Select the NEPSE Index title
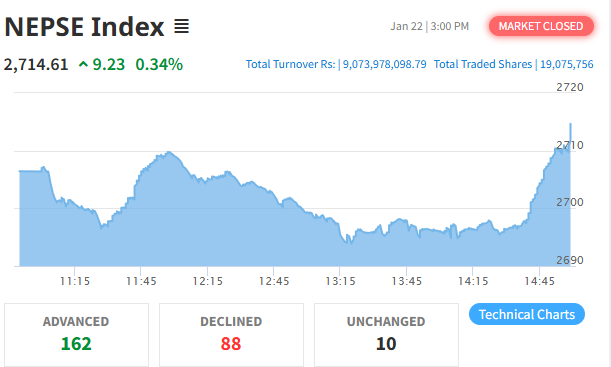Image resolution: width=611 pixels, height=367 pixels. [84, 27]
